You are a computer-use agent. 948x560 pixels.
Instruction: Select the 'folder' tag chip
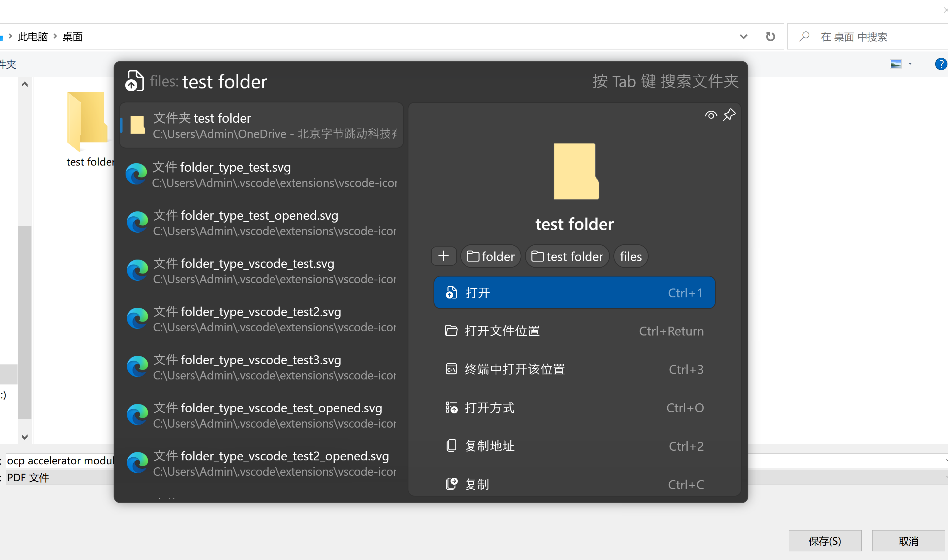tap(490, 256)
